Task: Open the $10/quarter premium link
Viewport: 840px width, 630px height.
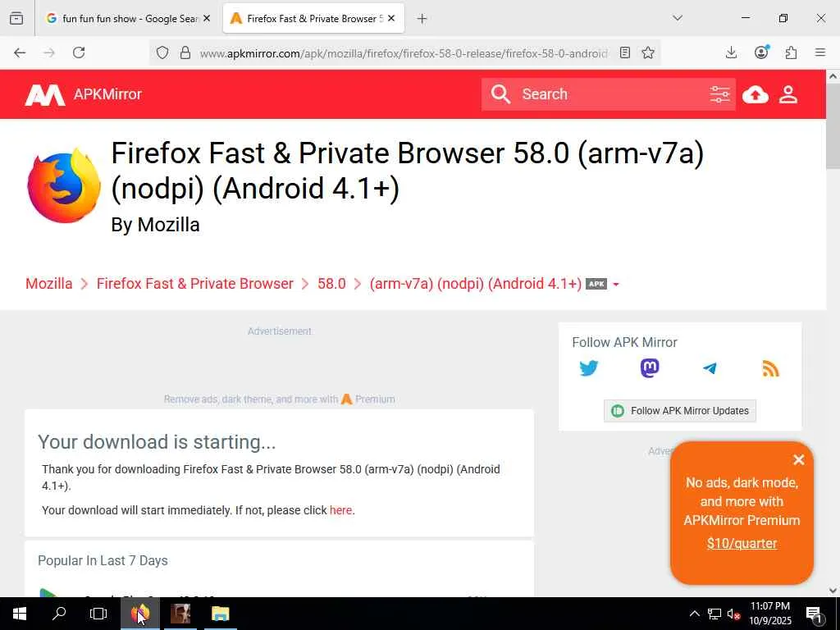Action: tap(742, 543)
